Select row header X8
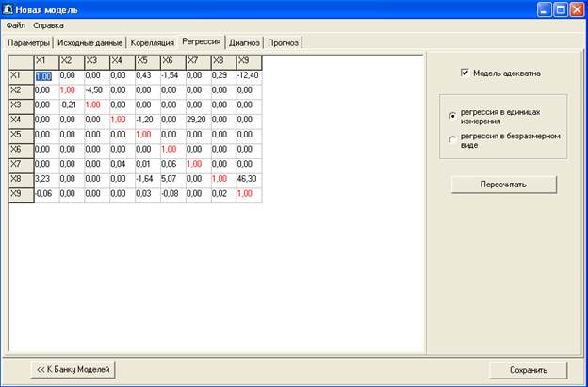This screenshot has height=387, width=588. 22,181
